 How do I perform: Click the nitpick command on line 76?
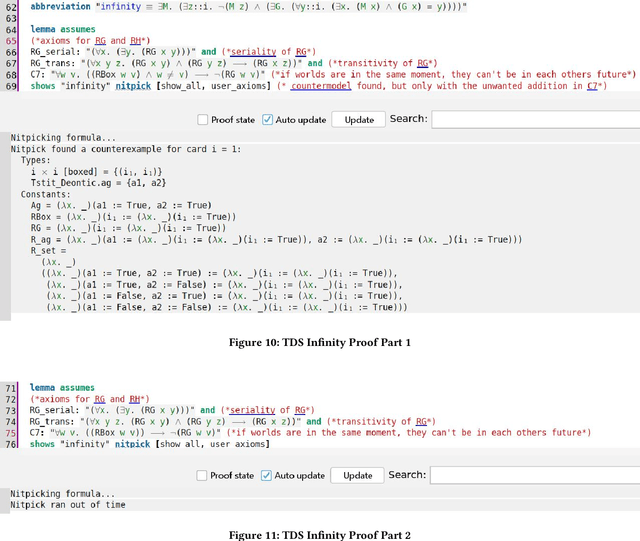pos(135,443)
